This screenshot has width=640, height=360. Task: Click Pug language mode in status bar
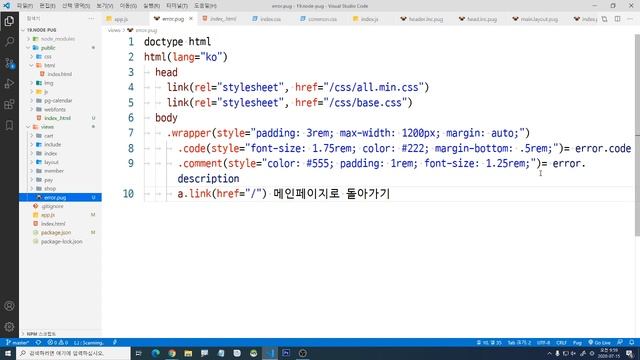(x=577, y=342)
